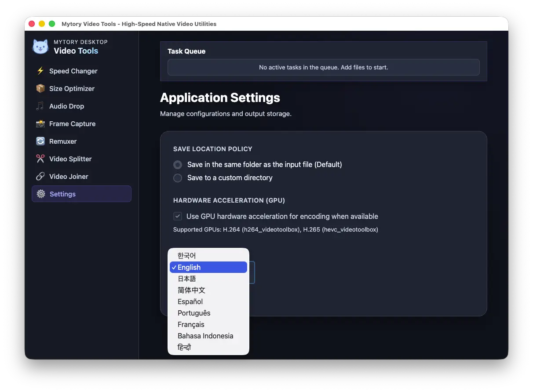The image size is (533, 392).
Task: Click the SAVE LOCATION POLICY label
Action: [213, 149]
